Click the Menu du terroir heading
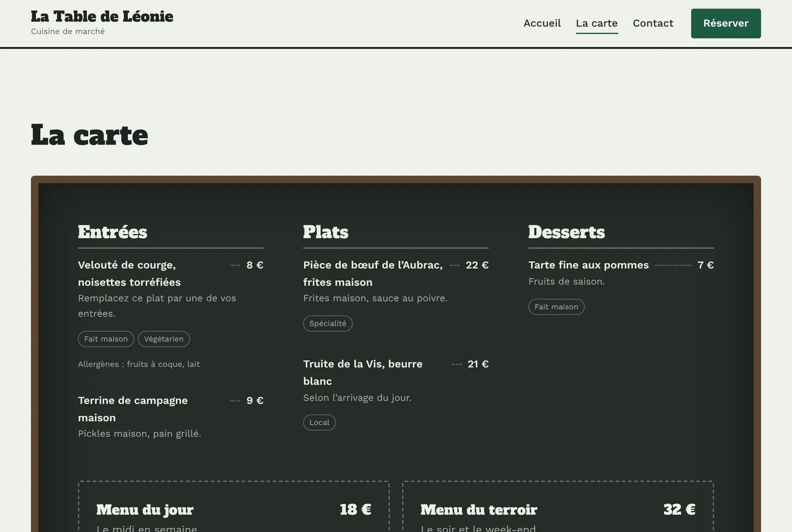792x532 pixels. click(479, 510)
